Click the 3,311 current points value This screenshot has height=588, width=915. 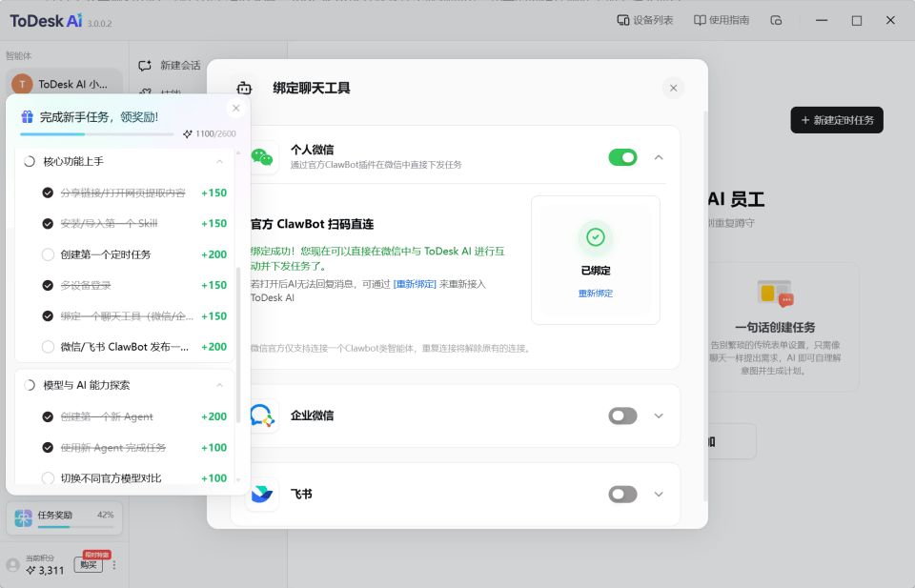pyautogui.click(x=51, y=571)
